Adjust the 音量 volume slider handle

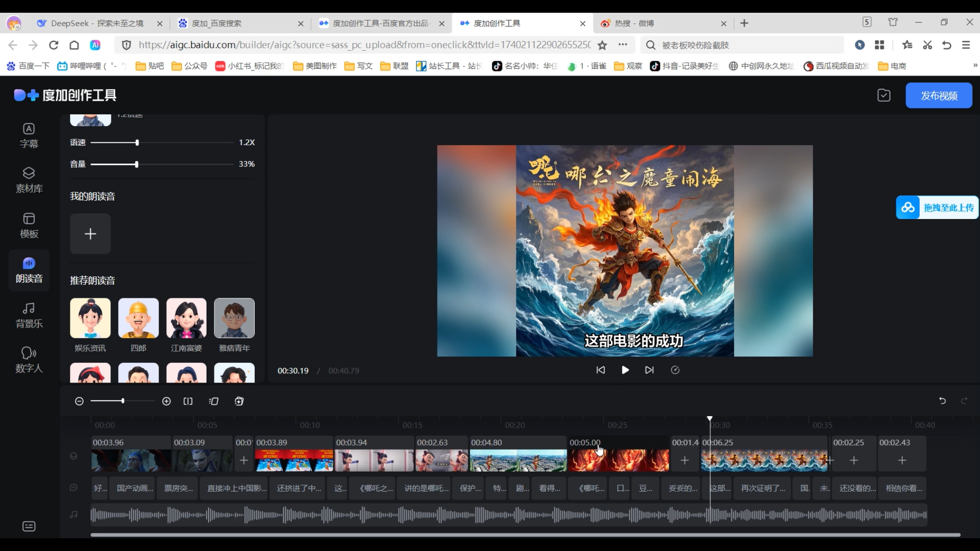[136, 164]
